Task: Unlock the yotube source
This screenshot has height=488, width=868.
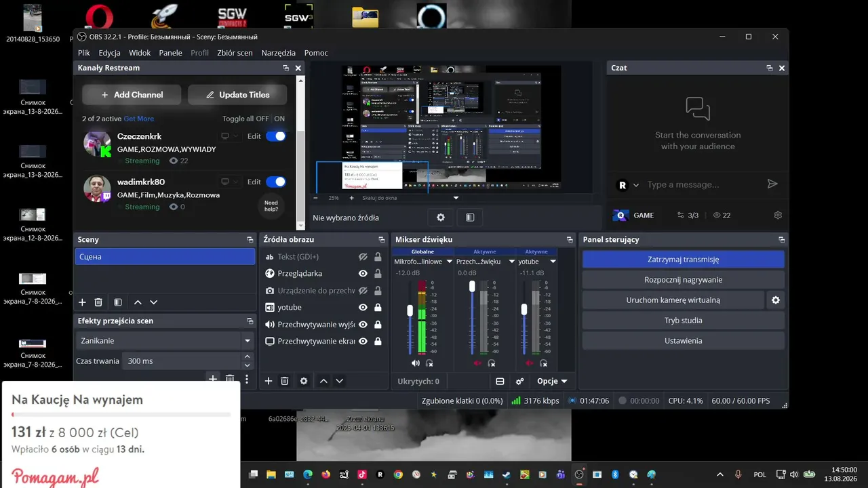Action: [378, 308]
